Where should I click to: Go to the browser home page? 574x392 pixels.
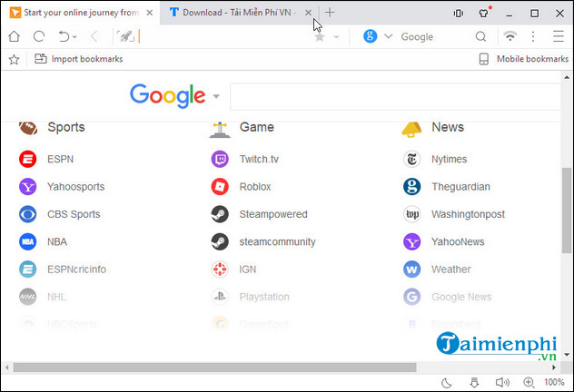15,36
